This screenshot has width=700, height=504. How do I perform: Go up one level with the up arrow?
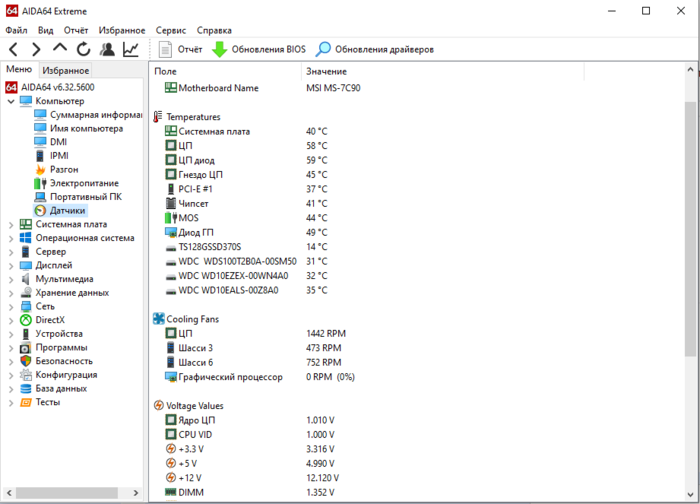60,48
